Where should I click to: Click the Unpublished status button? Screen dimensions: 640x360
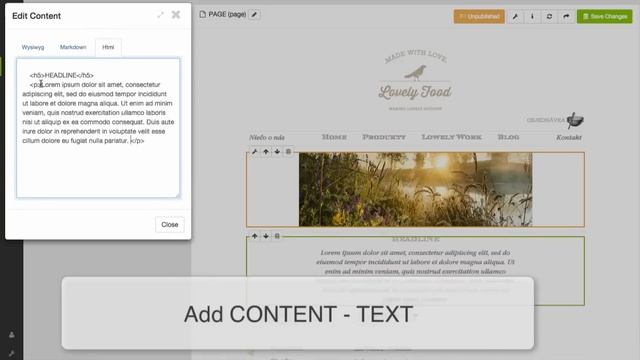479,16
